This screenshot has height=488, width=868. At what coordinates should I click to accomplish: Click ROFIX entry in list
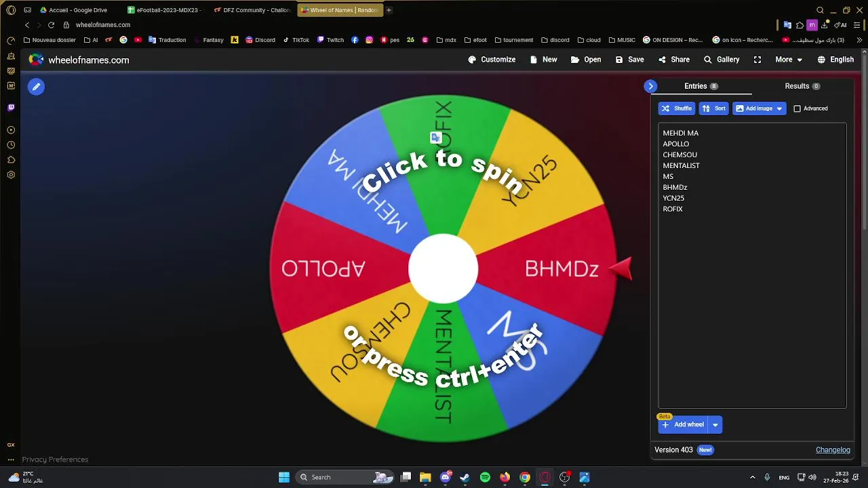tap(673, 209)
